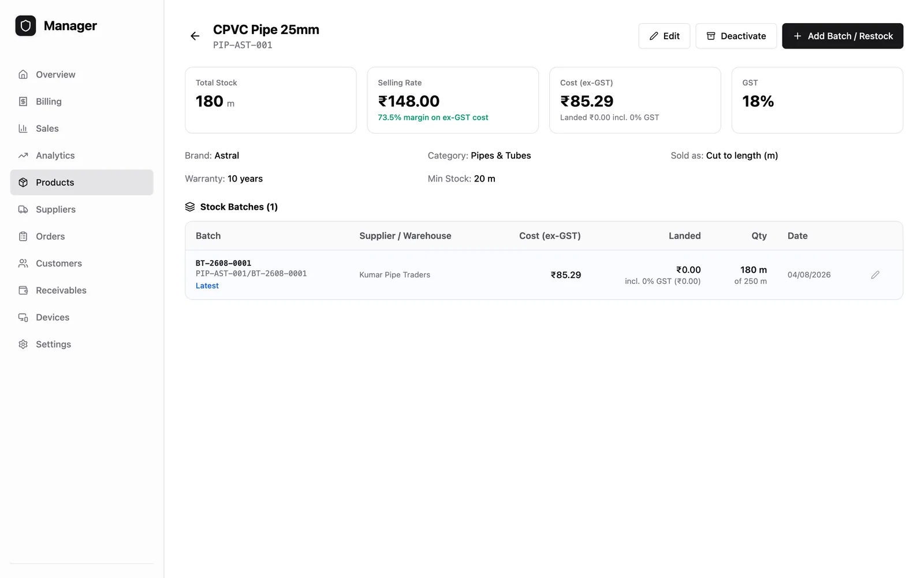Click Add Batch / Restock button
Image resolution: width=924 pixels, height=578 pixels.
click(843, 36)
